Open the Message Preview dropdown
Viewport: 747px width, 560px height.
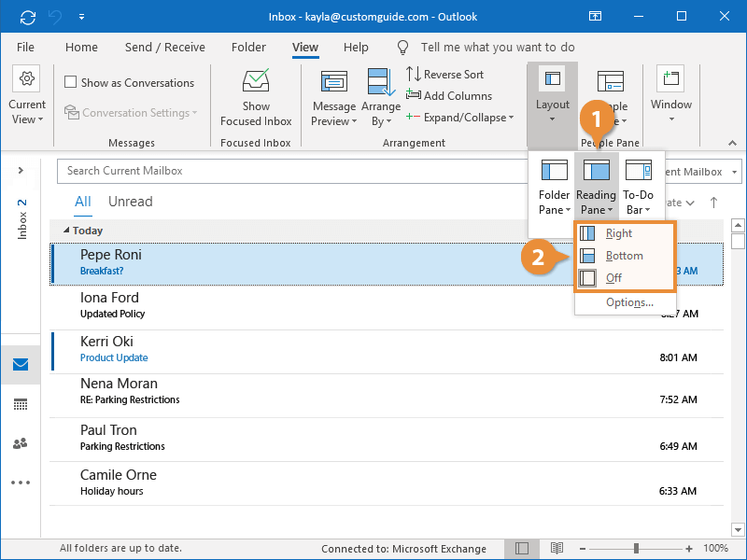334,99
